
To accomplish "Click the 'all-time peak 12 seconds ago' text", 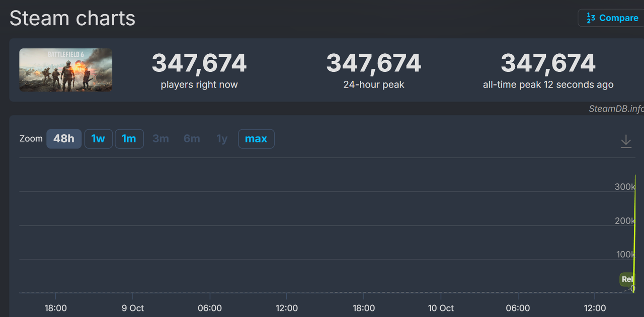I will [548, 85].
